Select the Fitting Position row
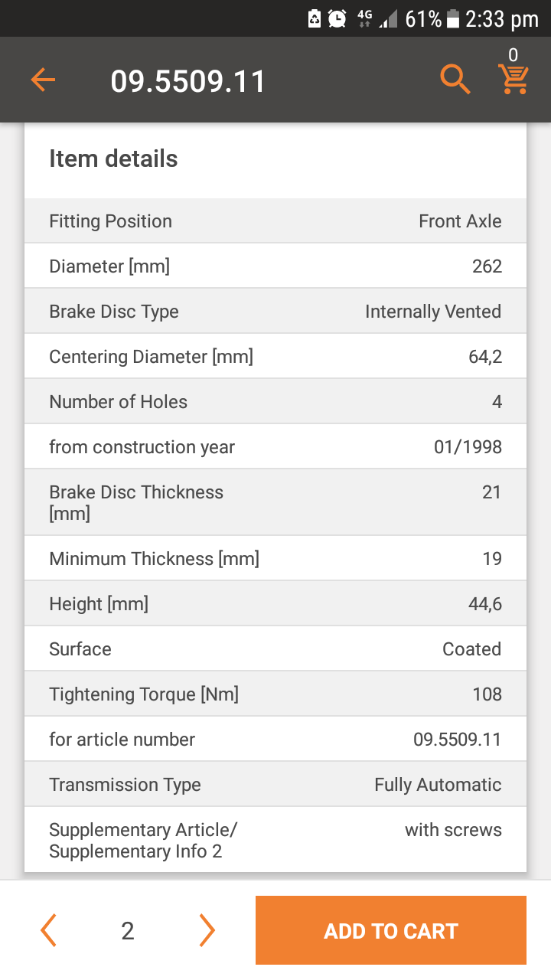The height and width of the screenshot is (980, 551). [275, 221]
